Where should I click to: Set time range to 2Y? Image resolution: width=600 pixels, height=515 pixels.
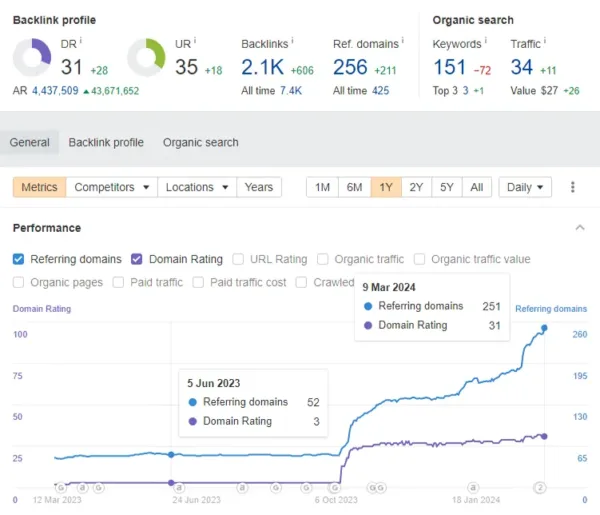(416, 187)
